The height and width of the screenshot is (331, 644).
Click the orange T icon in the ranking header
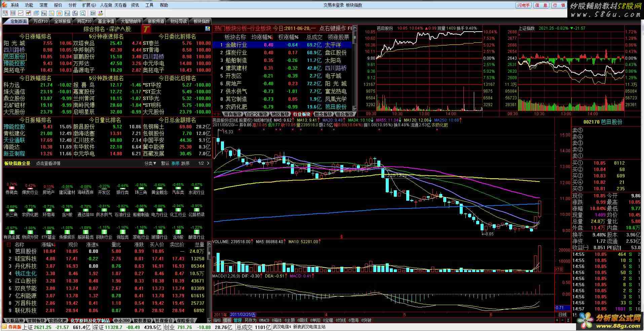[146, 29]
